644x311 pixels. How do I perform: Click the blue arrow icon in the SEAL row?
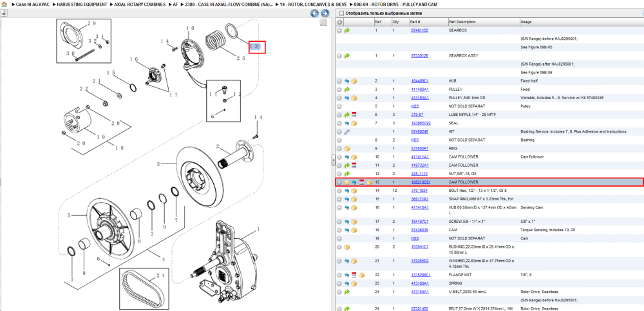pos(346,123)
